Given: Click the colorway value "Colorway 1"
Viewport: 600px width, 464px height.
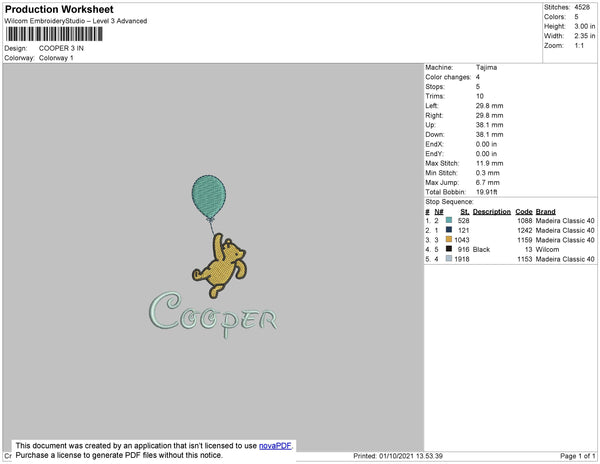Looking at the screenshot, I should coord(56,58).
